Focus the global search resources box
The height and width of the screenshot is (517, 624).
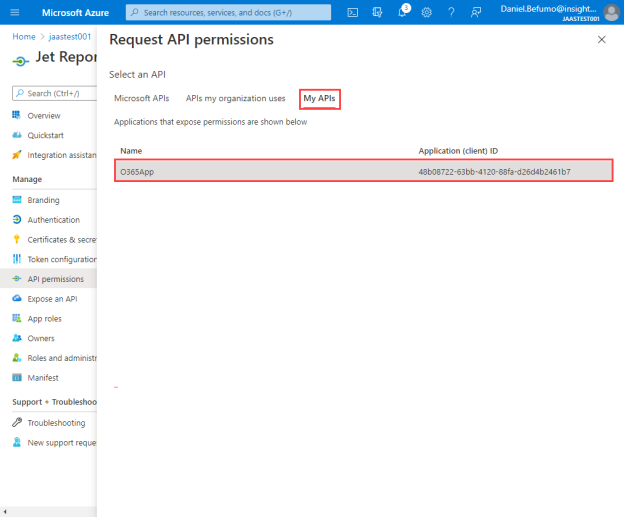pos(228,12)
